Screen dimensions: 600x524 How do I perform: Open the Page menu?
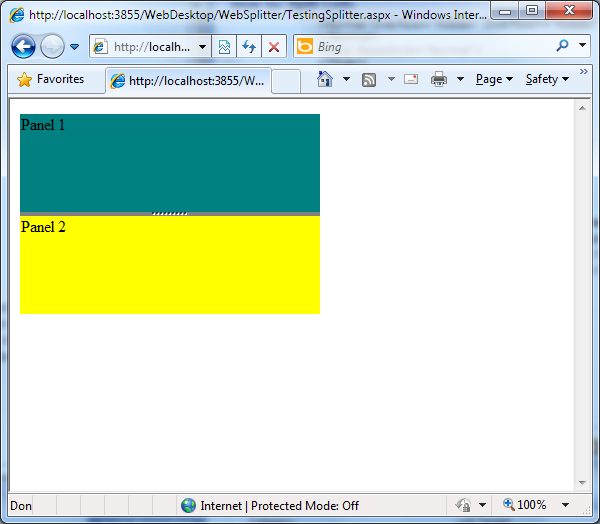pos(493,79)
